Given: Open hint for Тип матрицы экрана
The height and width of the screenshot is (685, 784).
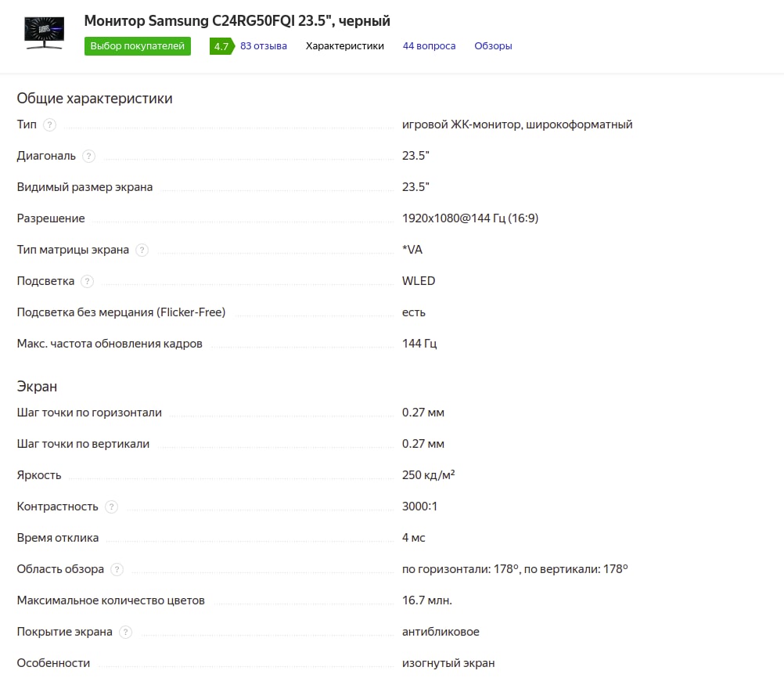Looking at the screenshot, I should click(142, 250).
